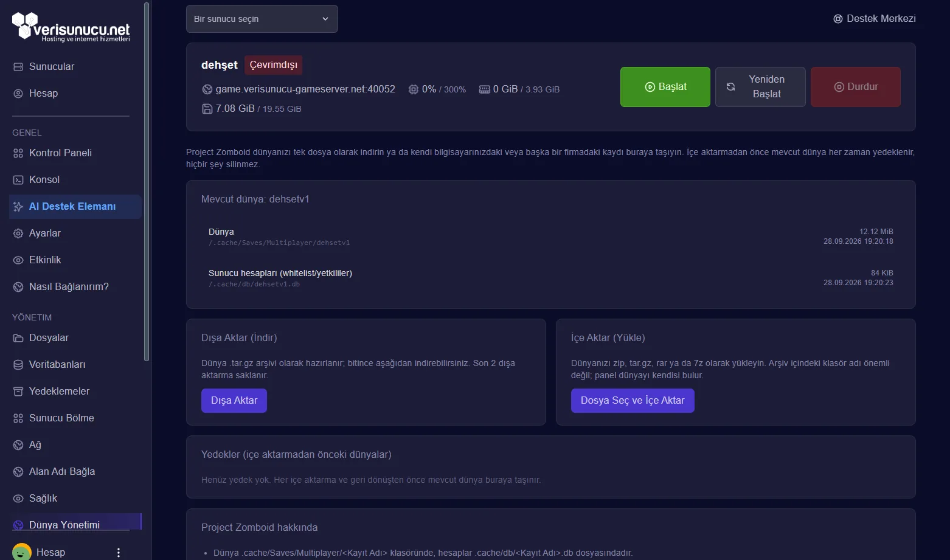
Task: Click the Sunucular server icon in sidebar
Action: (x=18, y=67)
